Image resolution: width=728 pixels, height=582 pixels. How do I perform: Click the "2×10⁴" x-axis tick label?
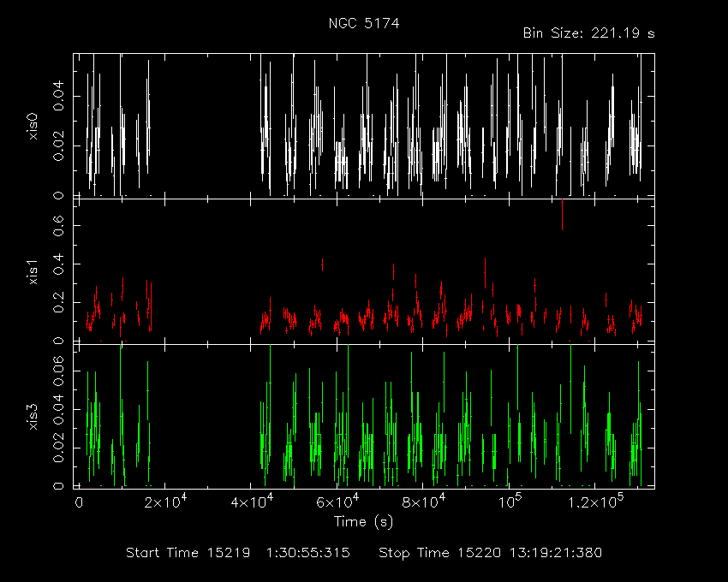point(166,502)
